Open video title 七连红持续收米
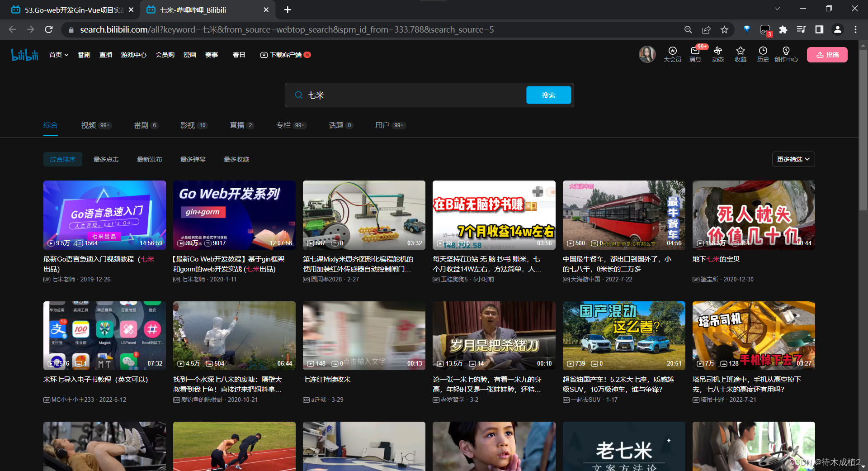Screen dimensions: 868x471 click(x=327, y=380)
